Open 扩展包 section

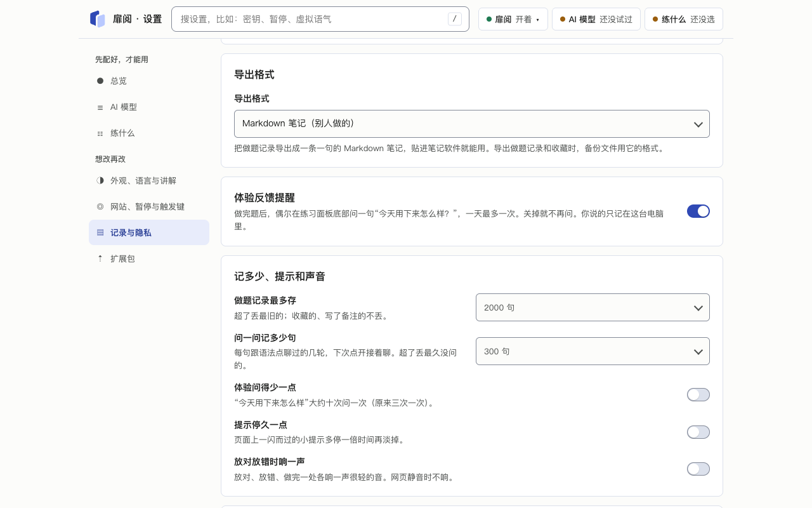[x=149, y=258]
